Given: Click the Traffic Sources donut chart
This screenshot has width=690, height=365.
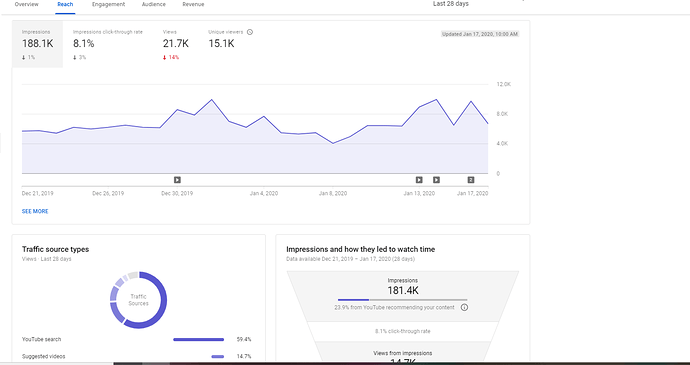Looking at the screenshot, I should pyautogui.click(x=138, y=300).
